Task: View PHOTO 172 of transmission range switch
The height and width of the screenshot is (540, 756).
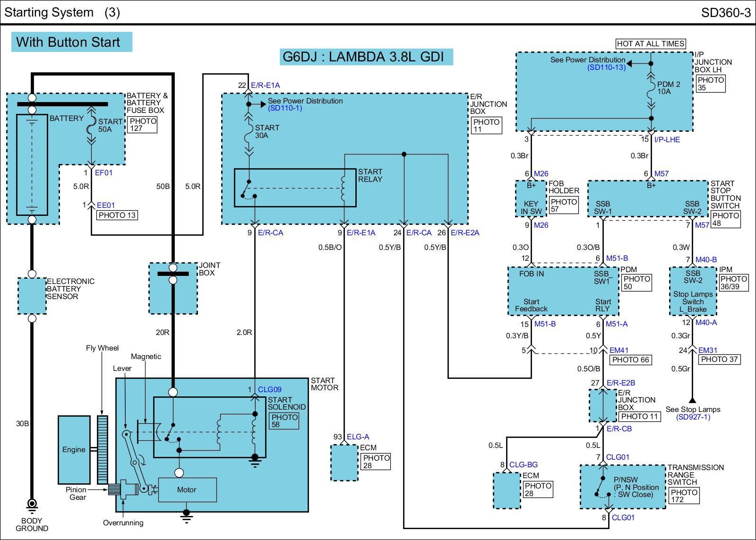Action: point(683,496)
